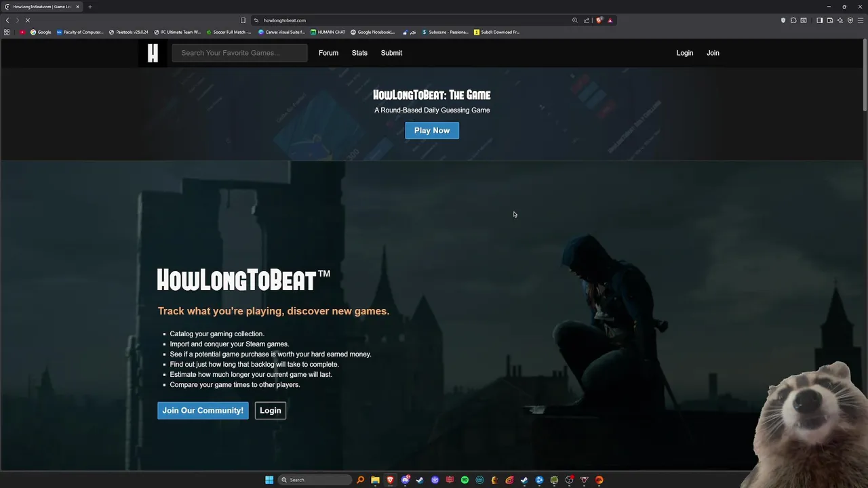Open the Faculty of Computer bookmark
The image size is (868, 488).
pos(80,32)
